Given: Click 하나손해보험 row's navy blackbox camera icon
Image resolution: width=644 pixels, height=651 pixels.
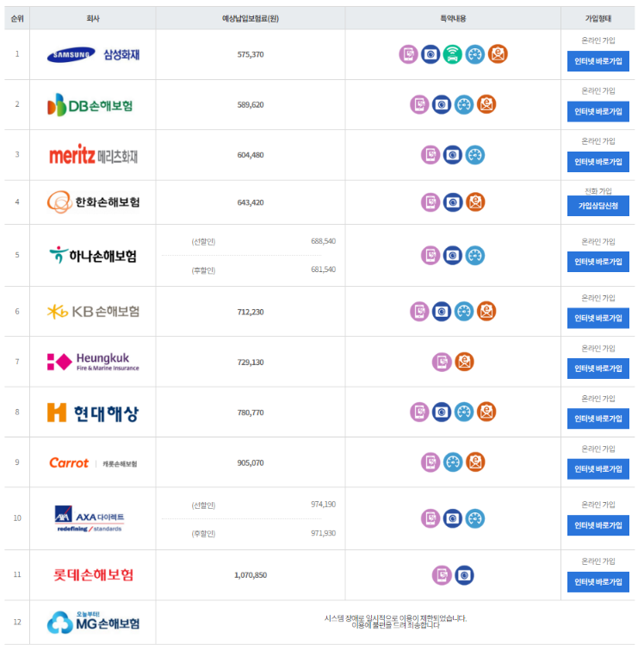Looking at the screenshot, I should point(453,256).
